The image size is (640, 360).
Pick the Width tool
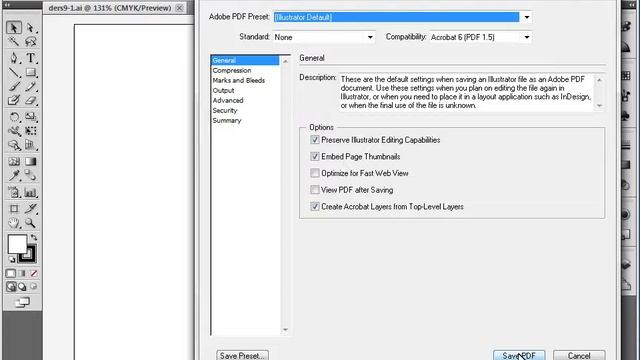tap(14, 131)
